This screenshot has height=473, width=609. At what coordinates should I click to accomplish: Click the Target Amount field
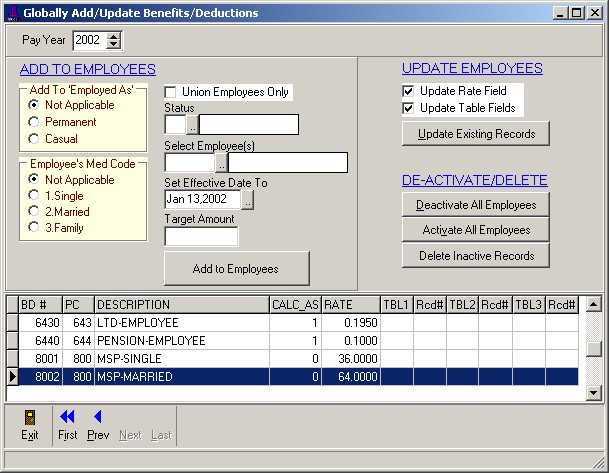[x=201, y=236]
